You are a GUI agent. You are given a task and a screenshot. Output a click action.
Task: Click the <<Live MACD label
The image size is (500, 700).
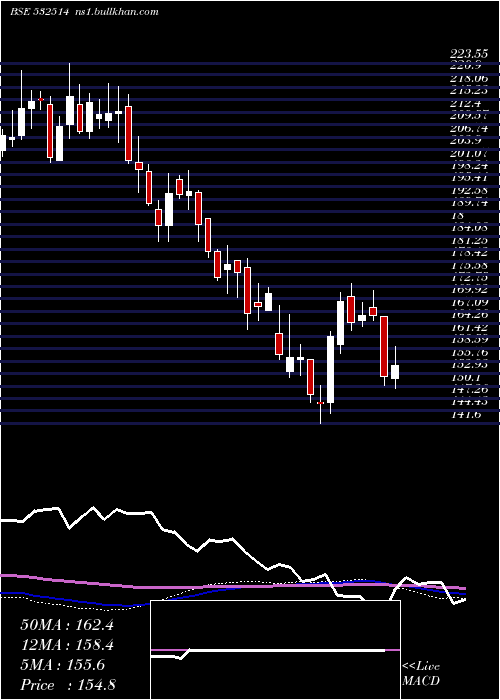click(x=421, y=673)
